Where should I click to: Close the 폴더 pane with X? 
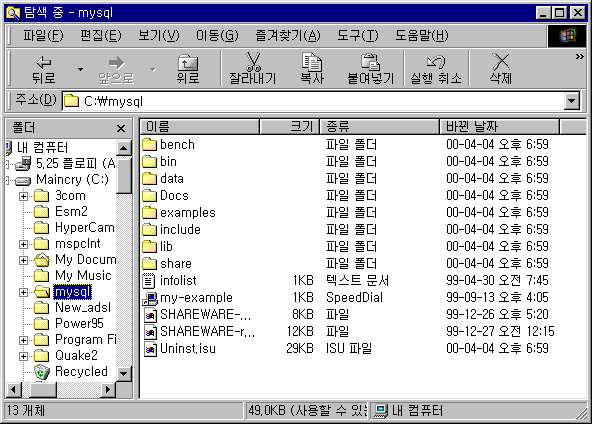121,128
